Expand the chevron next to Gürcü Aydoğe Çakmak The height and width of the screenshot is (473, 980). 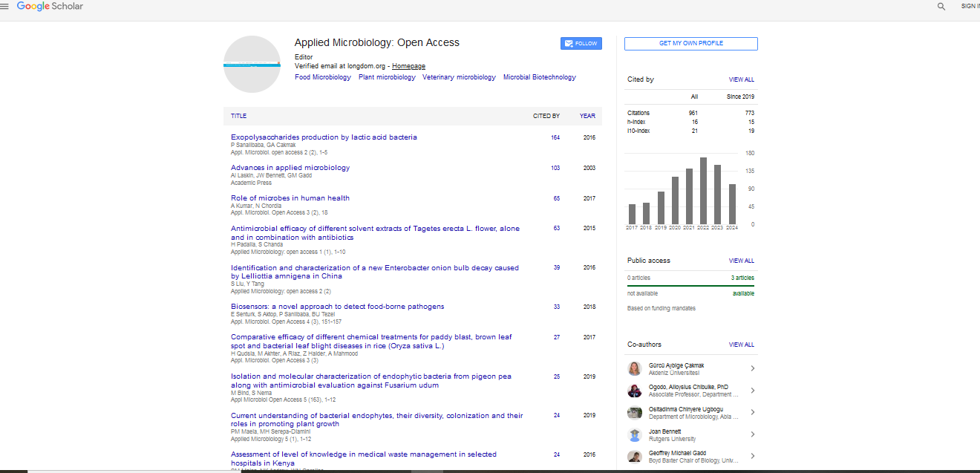click(752, 369)
